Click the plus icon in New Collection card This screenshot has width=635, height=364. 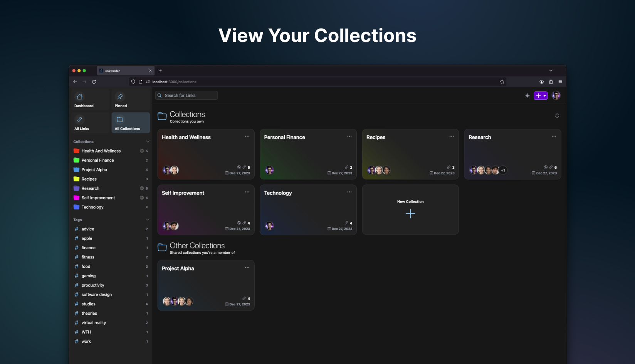tap(410, 214)
